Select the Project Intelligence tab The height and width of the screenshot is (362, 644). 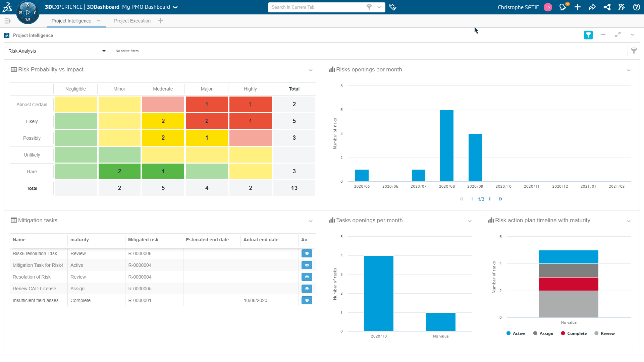[x=71, y=21]
